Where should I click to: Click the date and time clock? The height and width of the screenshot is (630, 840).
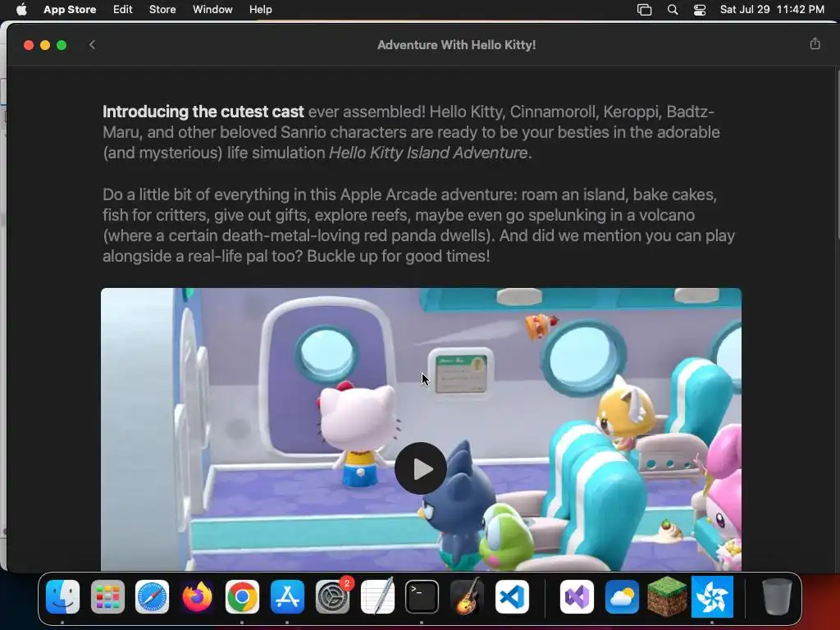pyautogui.click(x=772, y=10)
